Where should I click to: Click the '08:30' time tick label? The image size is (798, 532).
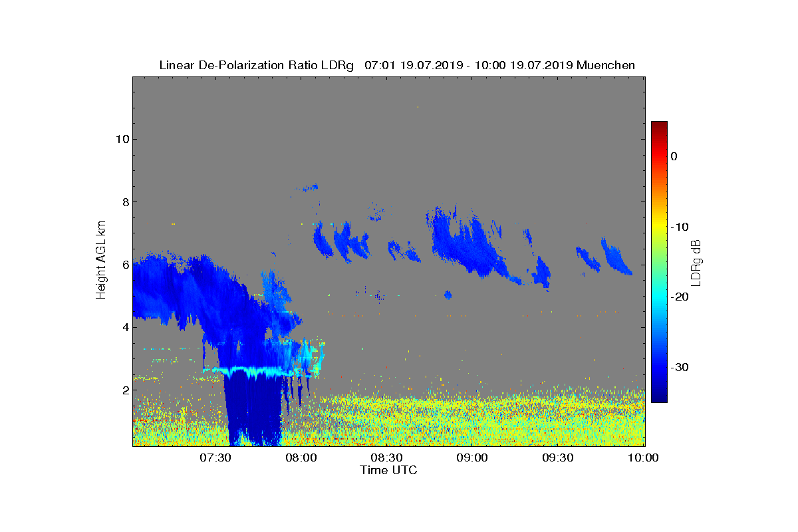point(387,458)
